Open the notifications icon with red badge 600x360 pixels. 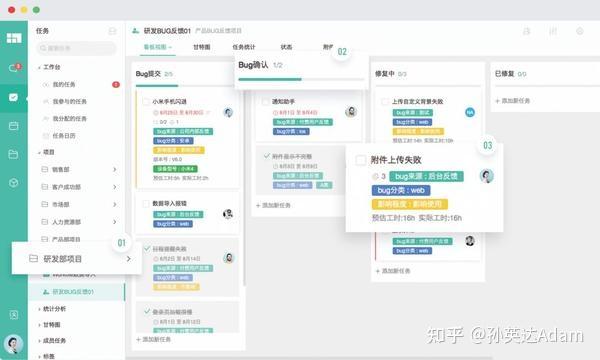pyautogui.click(x=14, y=68)
